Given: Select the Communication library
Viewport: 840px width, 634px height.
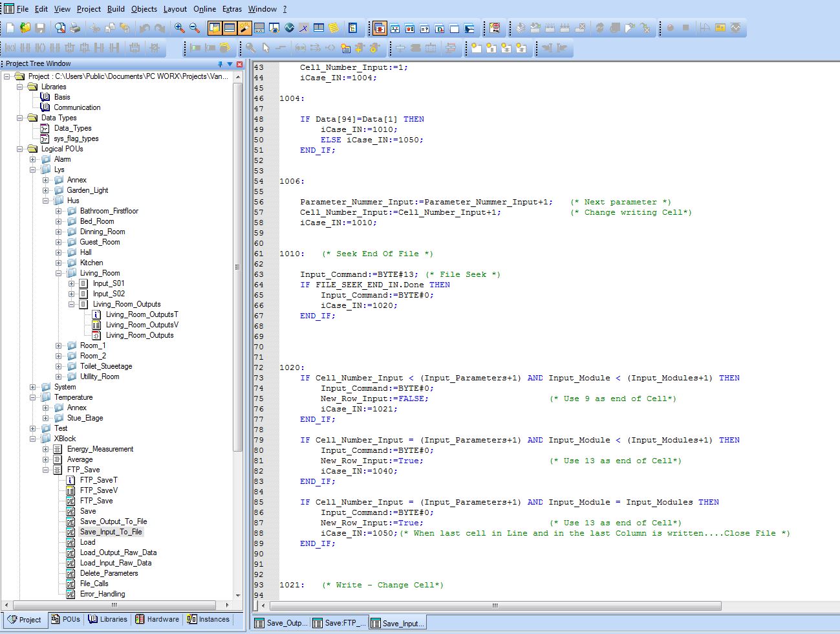Looking at the screenshot, I should point(77,107).
